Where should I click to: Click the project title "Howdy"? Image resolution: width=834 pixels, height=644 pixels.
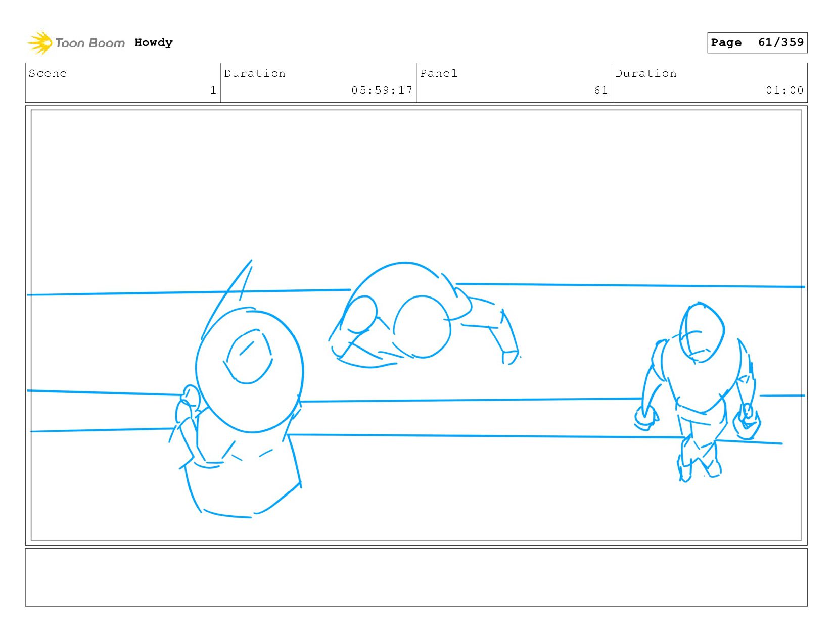click(x=154, y=42)
